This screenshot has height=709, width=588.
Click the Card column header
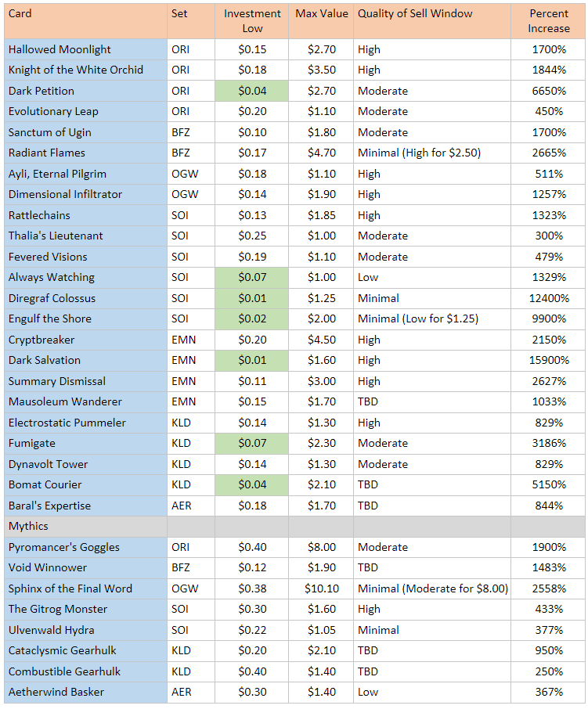pyautogui.click(x=85, y=21)
